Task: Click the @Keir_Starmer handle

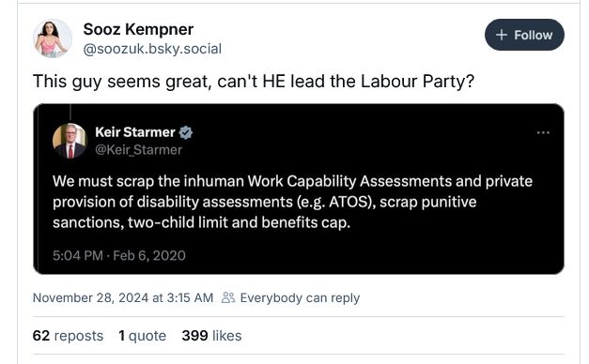Action: [139, 150]
